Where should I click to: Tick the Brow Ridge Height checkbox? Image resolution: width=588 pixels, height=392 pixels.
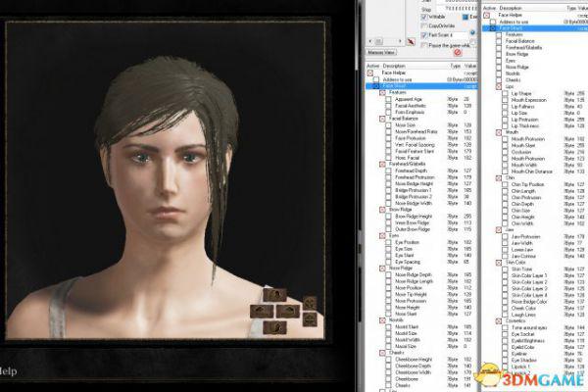[388, 217]
